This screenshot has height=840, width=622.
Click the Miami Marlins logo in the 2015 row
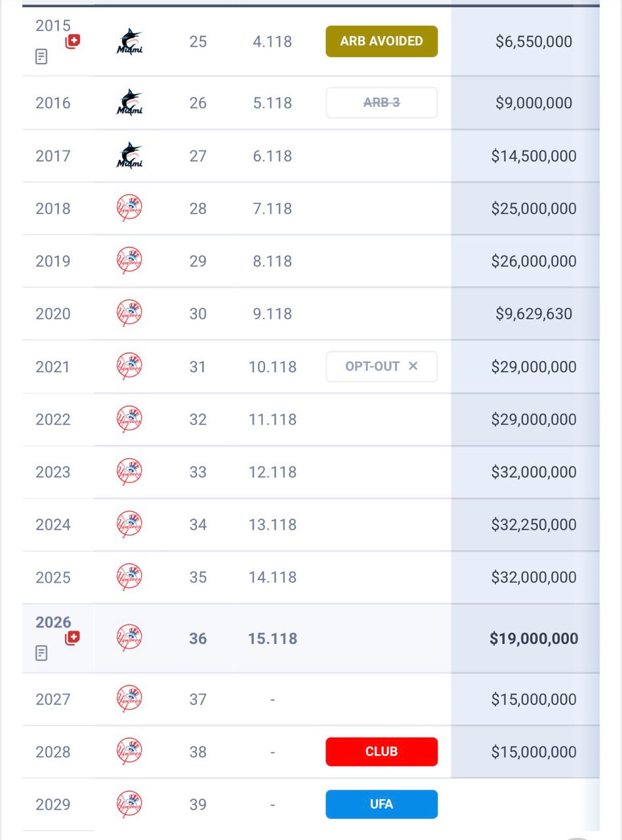(129, 41)
